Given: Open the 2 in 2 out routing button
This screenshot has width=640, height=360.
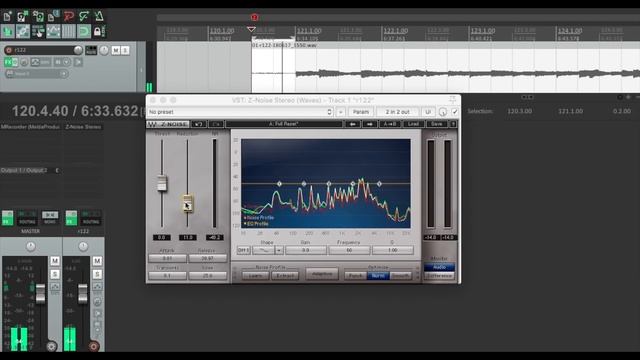Looking at the screenshot, I should tap(398, 112).
